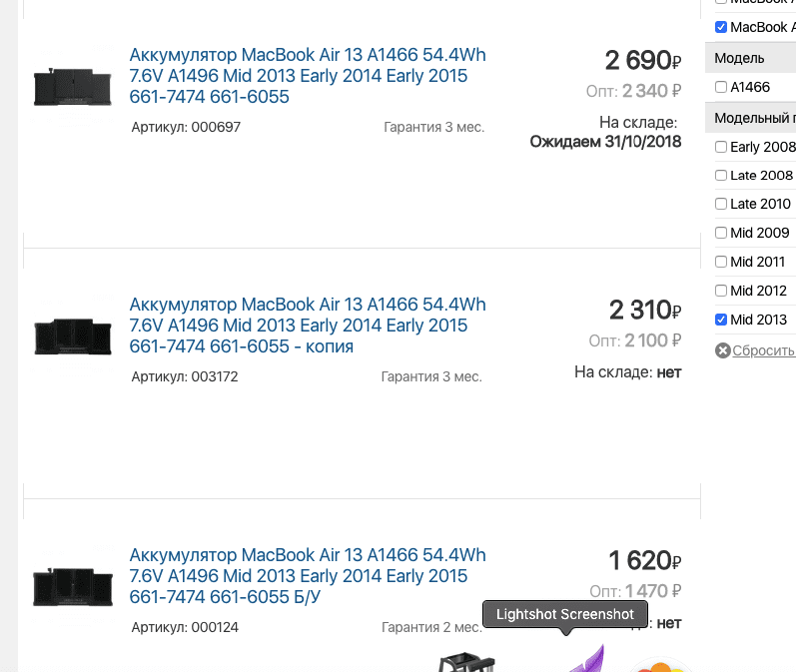
Task: Collapse the Модельный год filter header
Action: [754, 118]
